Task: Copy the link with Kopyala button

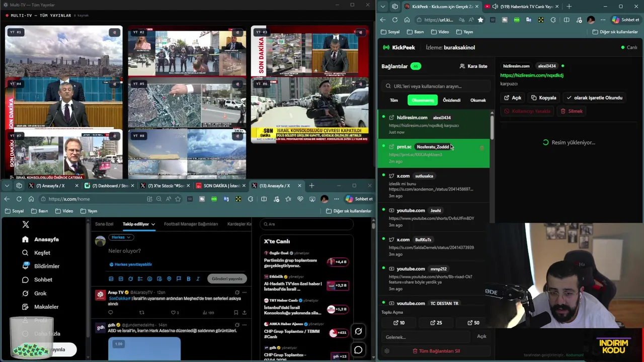Action: coord(543,98)
